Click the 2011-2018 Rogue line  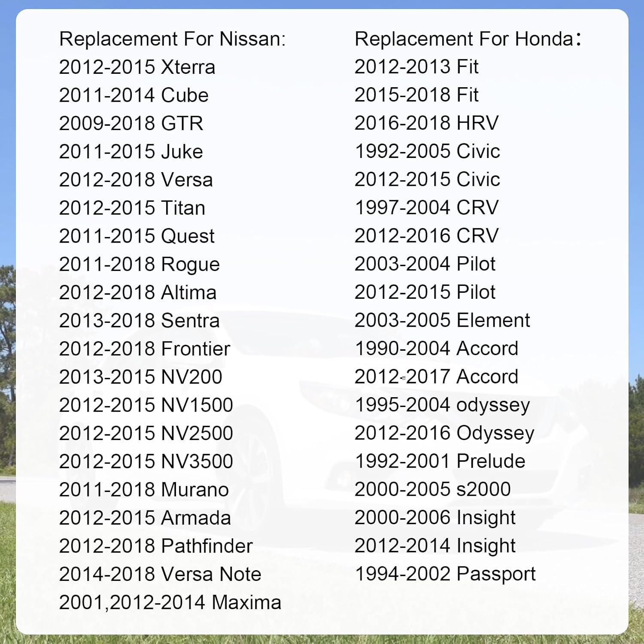(x=139, y=264)
